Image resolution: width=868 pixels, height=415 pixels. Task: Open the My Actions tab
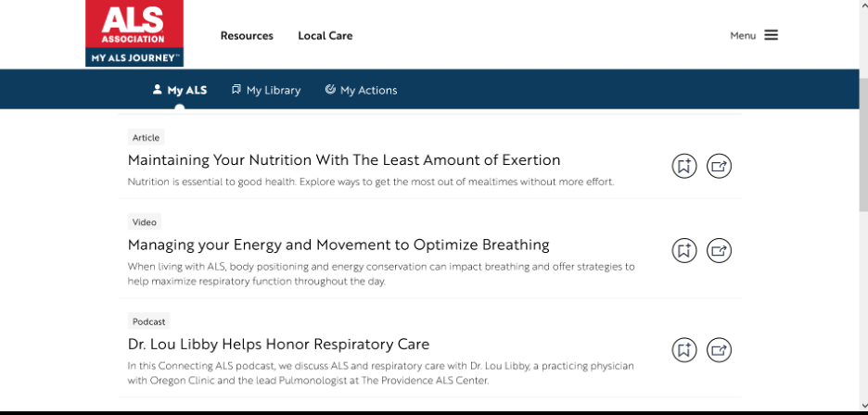pyautogui.click(x=361, y=90)
